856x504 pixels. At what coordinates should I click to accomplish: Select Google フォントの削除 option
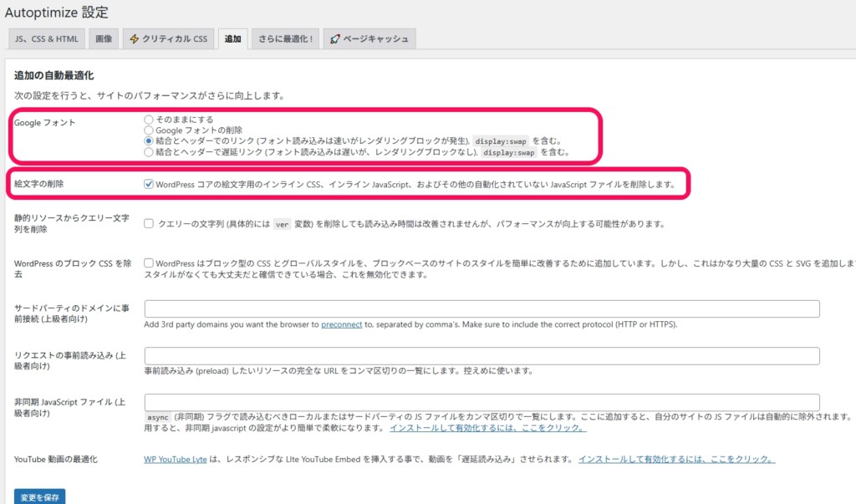[149, 130]
